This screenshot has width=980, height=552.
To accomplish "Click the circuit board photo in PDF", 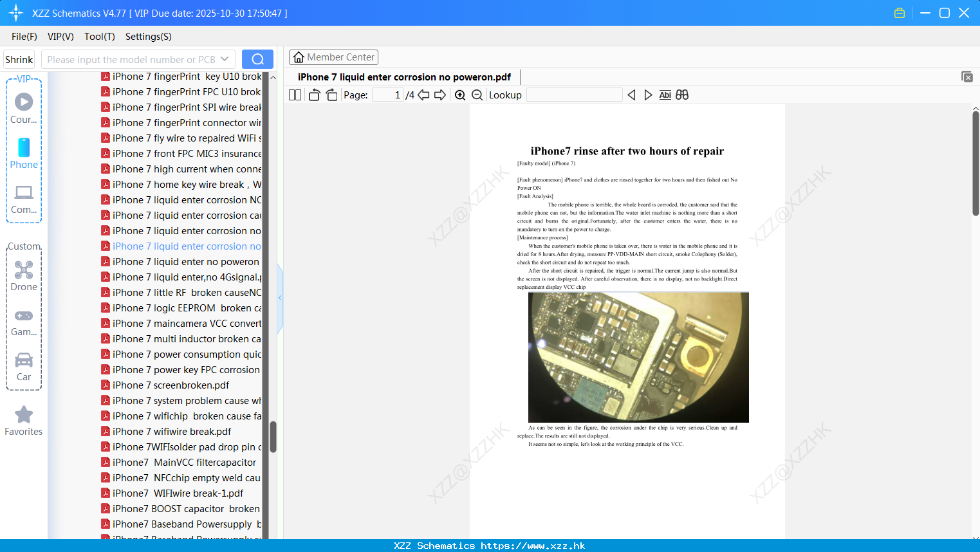I will (638, 357).
